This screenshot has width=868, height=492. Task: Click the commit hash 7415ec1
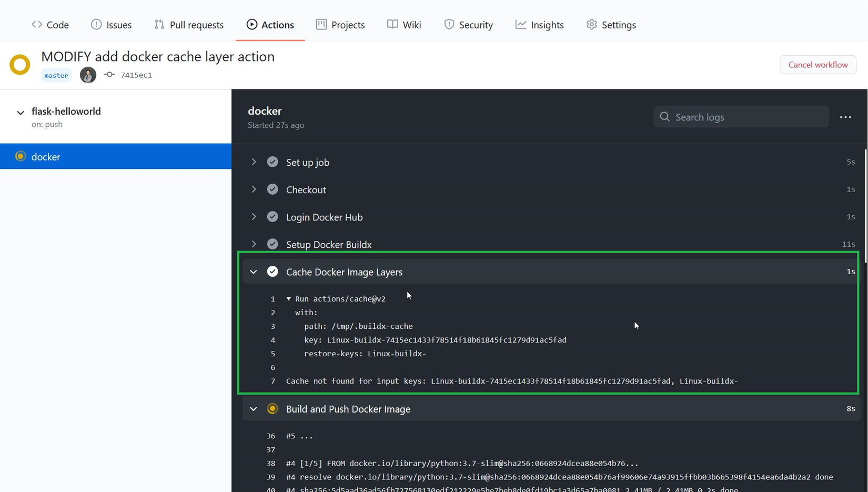pyautogui.click(x=136, y=75)
